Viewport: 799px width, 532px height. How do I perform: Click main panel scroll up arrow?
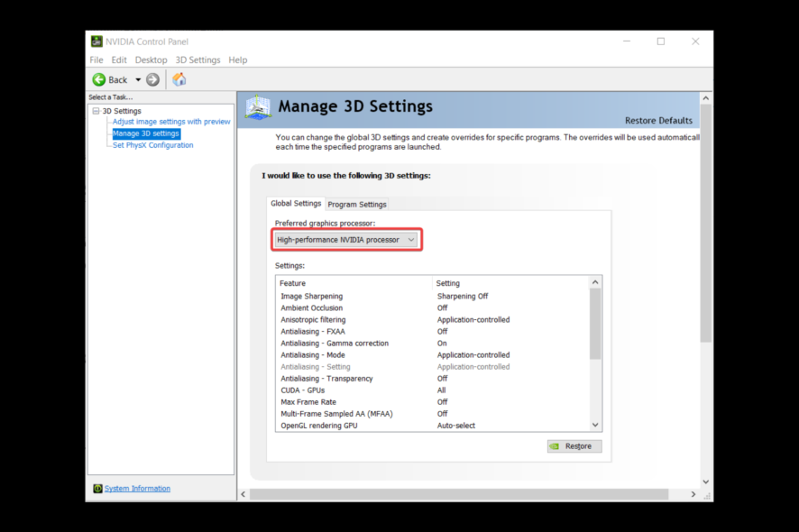coord(705,98)
